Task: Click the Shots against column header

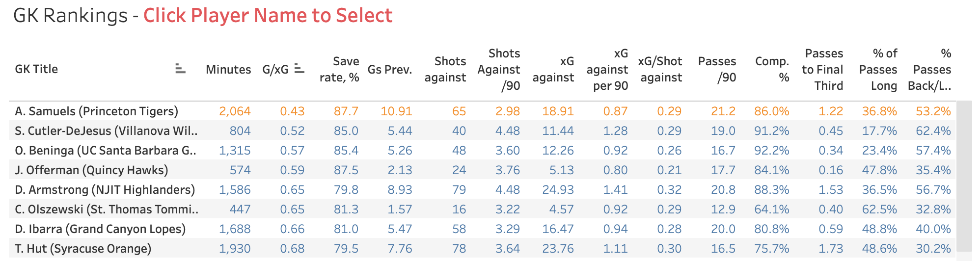Action: [x=445, y=70]
